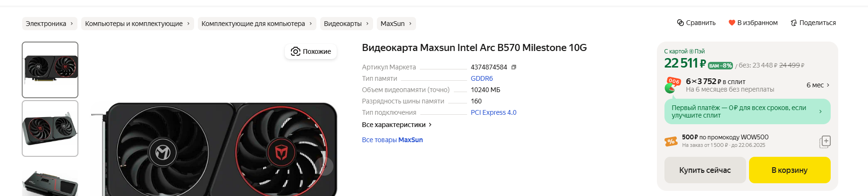Open the 6 мес split term selector
The height and width of the screenshot is (196, 868).
[x=818, y=85]
